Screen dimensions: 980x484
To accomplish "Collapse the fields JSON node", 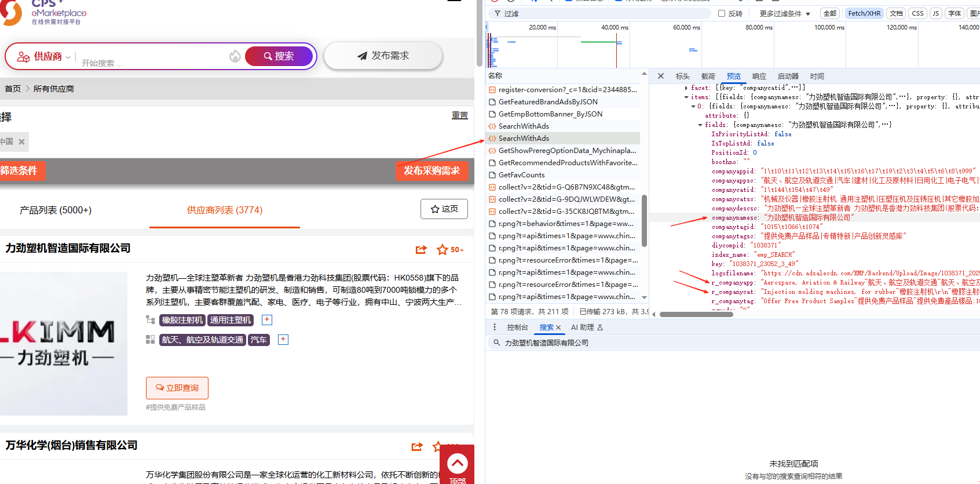I will [700, 125].
